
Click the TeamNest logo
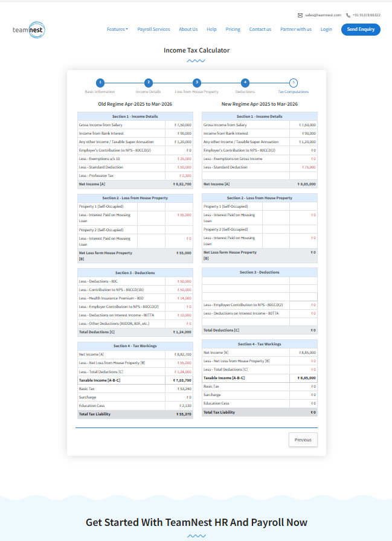28,29
